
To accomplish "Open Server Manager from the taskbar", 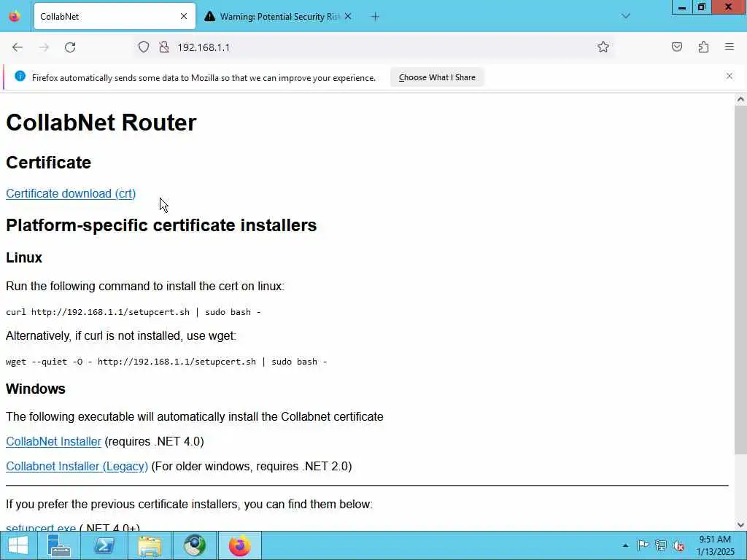I will (59, 545).
